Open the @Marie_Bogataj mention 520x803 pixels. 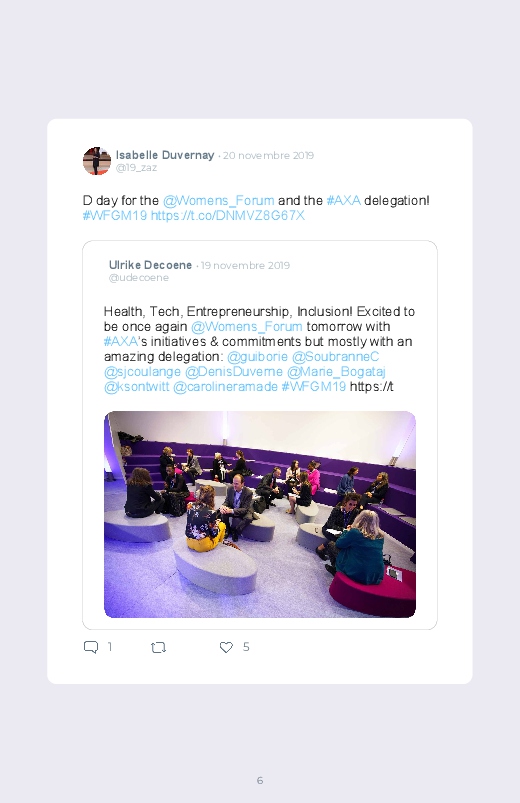click(x=336, y=371)
